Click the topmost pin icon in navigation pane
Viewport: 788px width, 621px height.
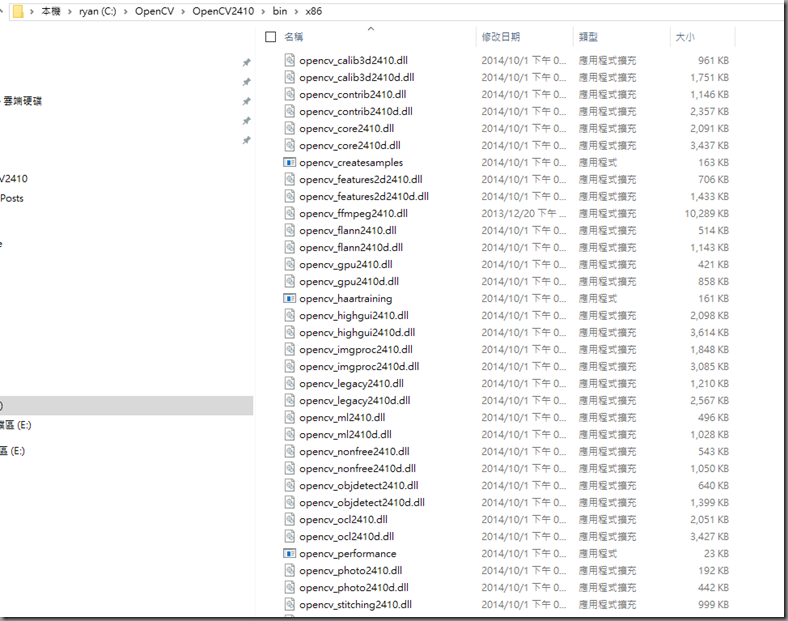[x=246, y=63]
